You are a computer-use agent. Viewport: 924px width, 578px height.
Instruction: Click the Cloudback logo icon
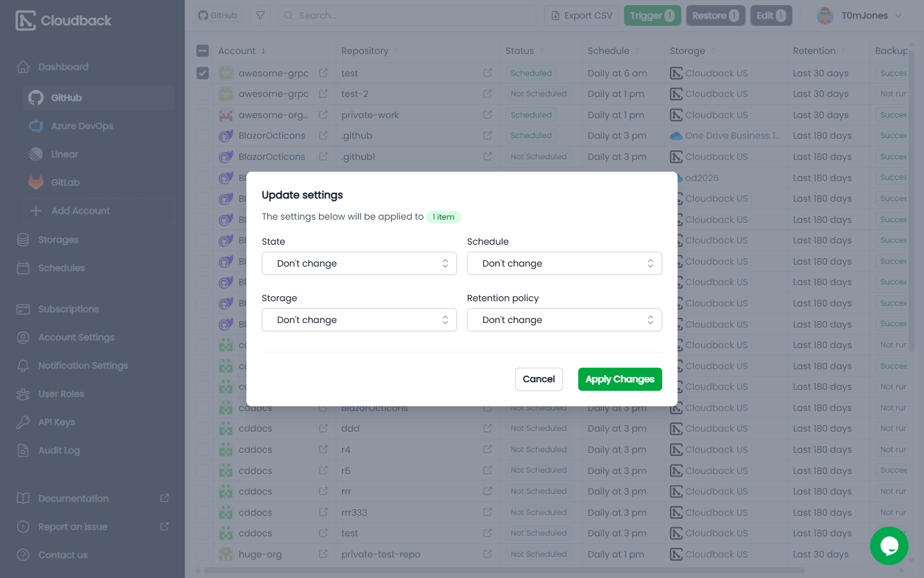click(x=25, y=21)
